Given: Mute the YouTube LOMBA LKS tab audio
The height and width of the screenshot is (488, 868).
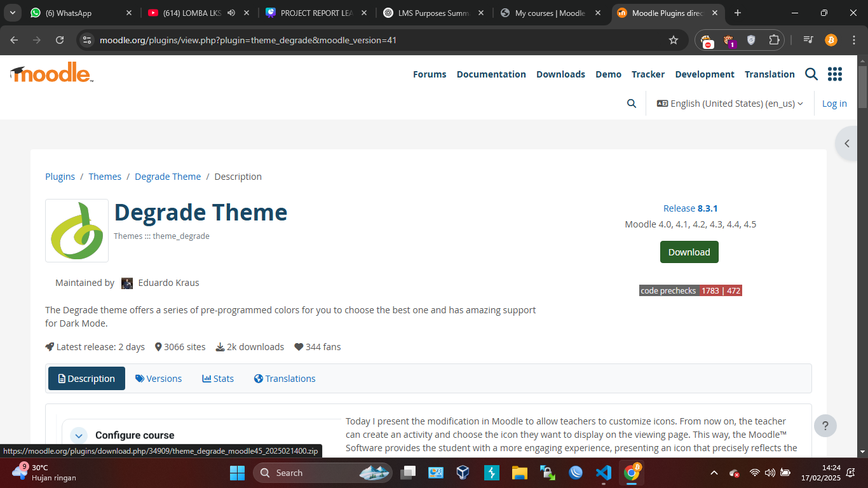Looking at the screenshot, I should click(x=231, y=13).
